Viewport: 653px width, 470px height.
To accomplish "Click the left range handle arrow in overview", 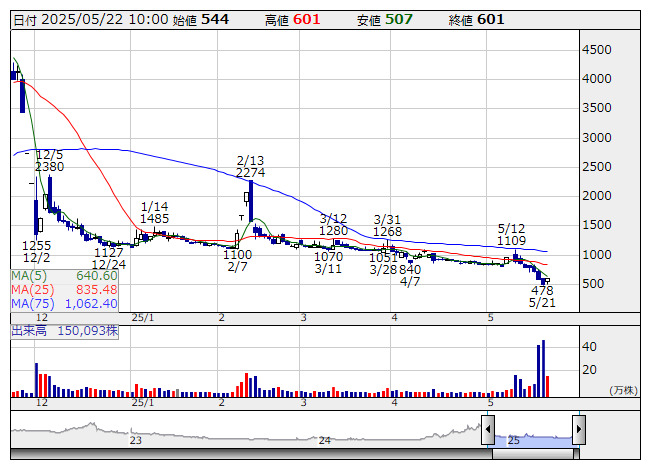I will pos(488,430).
